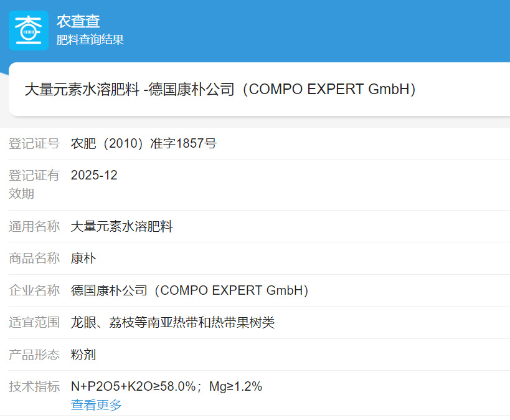Open the 查看更多 link
The width and height of the screenshot is (510, 420).
point(97,405)
